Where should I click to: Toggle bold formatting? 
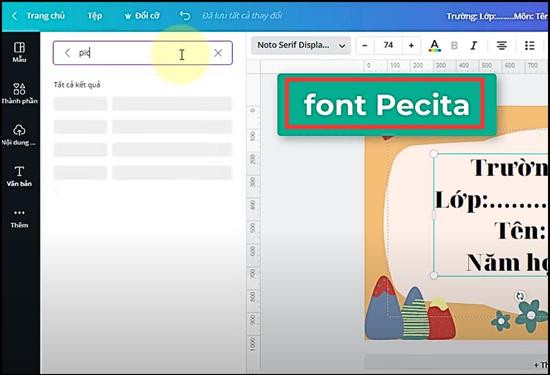click(454, 46)
